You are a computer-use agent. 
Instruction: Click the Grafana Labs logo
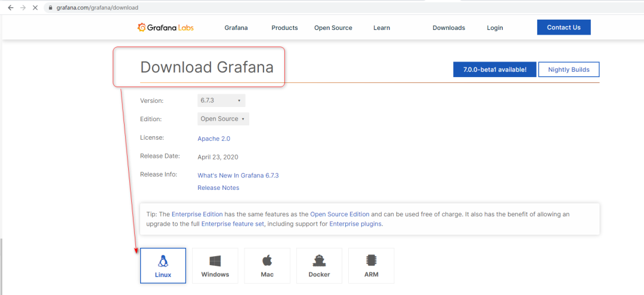pos(166,27)
